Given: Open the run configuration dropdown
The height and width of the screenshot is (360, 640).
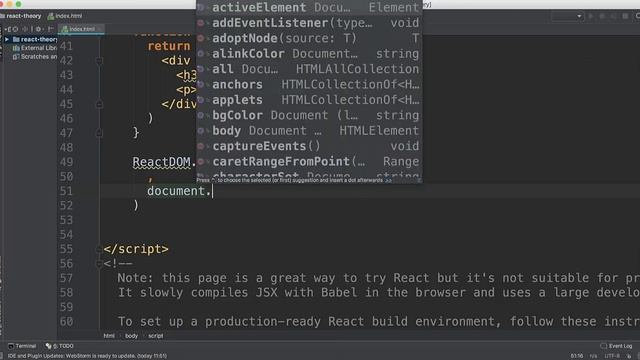Looking at the screenshot, I should pyautogui.click(x=567, y=16).
